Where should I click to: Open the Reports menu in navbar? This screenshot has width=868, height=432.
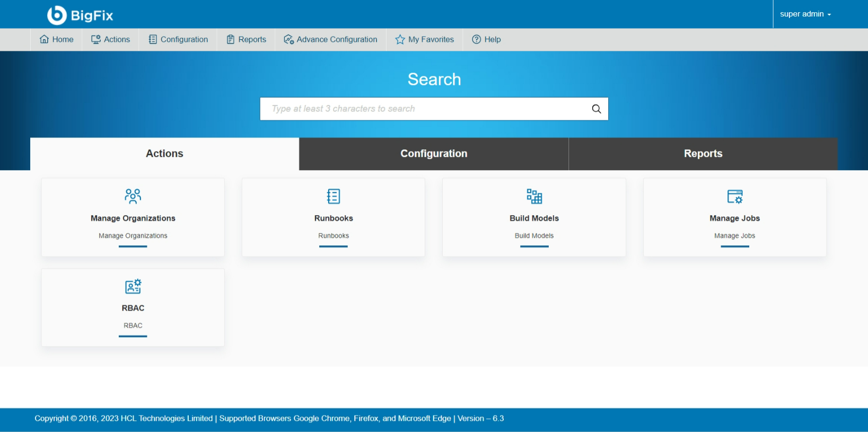point(247,39)
